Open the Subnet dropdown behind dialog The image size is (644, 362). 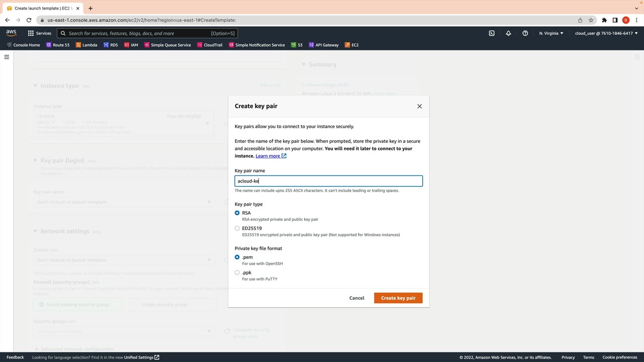[x=125, y=260]
